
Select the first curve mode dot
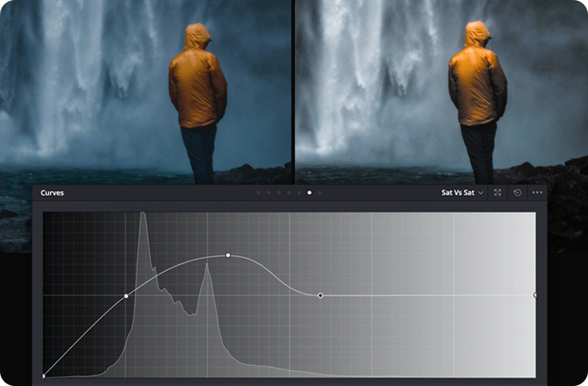click(x=258, y=193)
